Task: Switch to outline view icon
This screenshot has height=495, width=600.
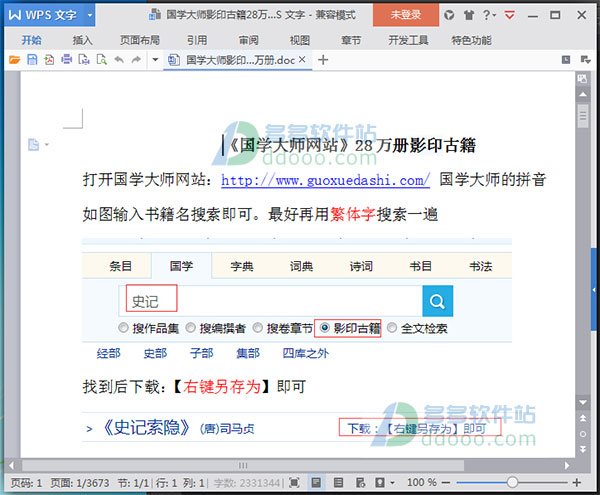Action: click(x=338, y=483)
